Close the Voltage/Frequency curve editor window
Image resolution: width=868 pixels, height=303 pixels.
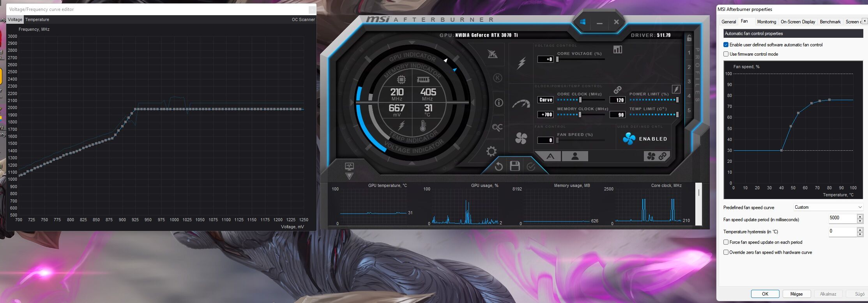click(x=312, y=9)
